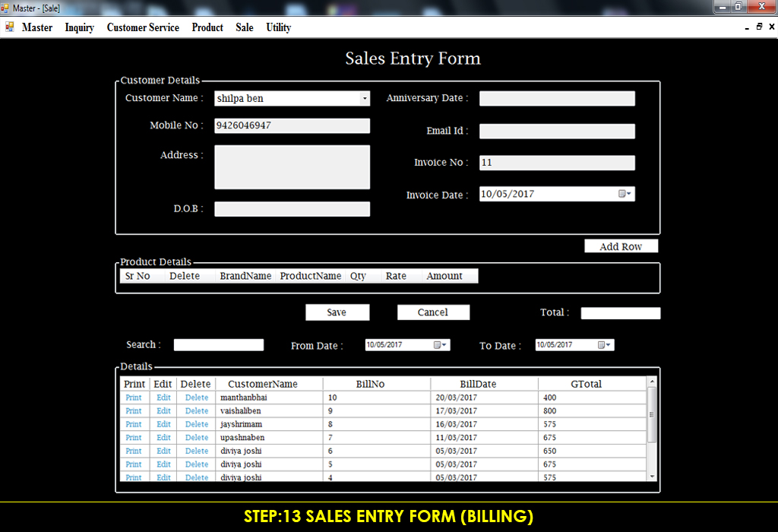Open the Customer Service menu
Image resolution: width=778 pixels, height=532 pixels.
[x=143, y=27]
